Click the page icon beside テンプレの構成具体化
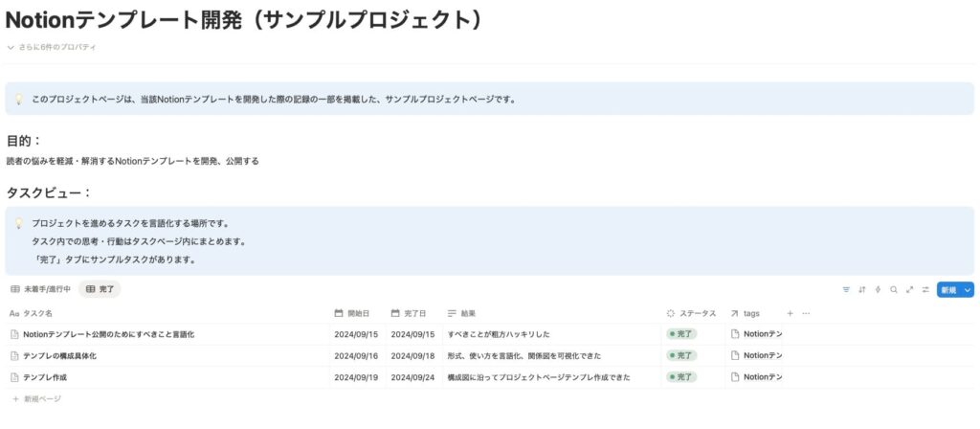The image size is (980, 429). pyautogui.click(x=15, y=356)
